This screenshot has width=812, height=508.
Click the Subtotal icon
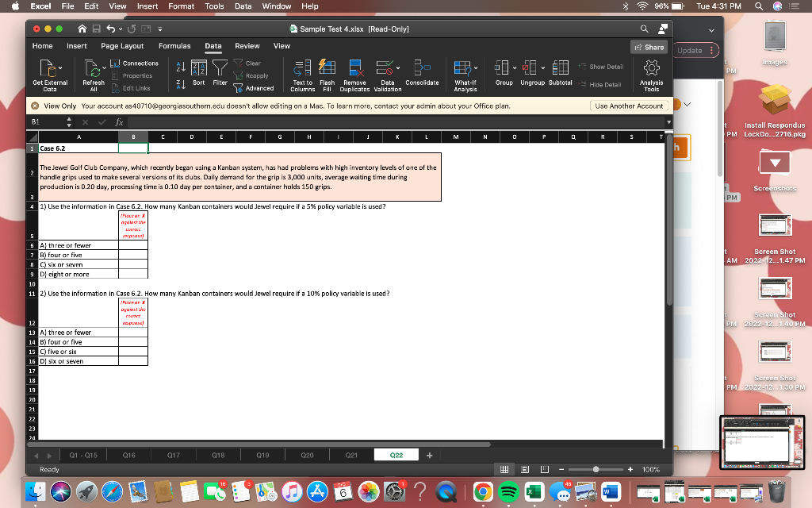[561, 68]
